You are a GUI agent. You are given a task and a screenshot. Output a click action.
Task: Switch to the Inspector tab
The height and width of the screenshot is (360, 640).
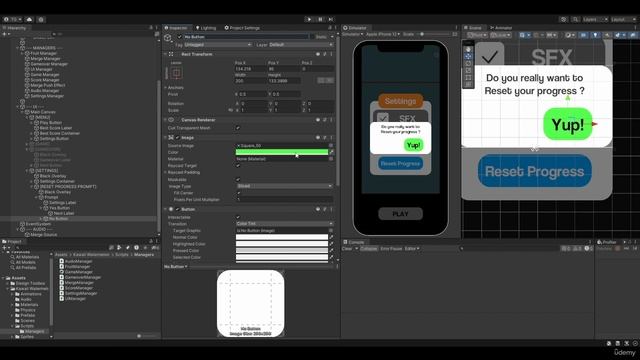pyautogui.click(x=176, y=28)
